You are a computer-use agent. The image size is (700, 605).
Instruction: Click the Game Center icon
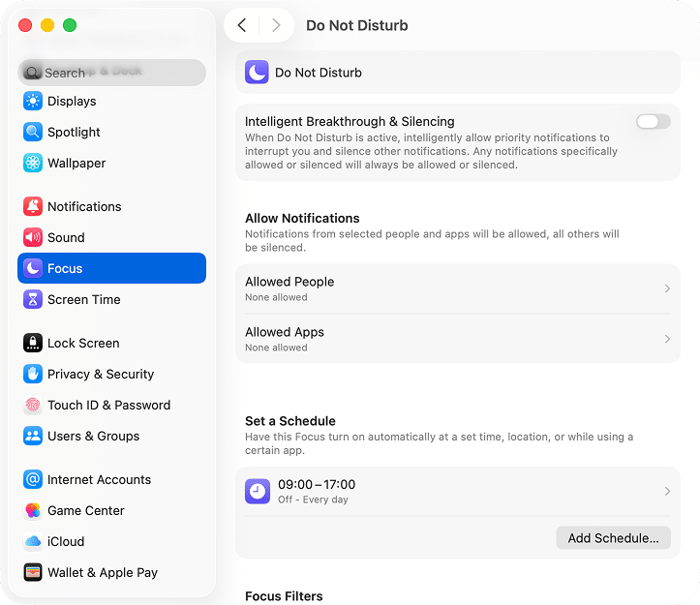(33, 510)
